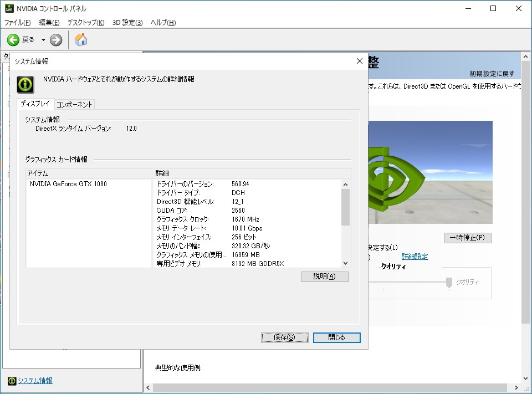Open the Back history dropdown arrow

43,40
